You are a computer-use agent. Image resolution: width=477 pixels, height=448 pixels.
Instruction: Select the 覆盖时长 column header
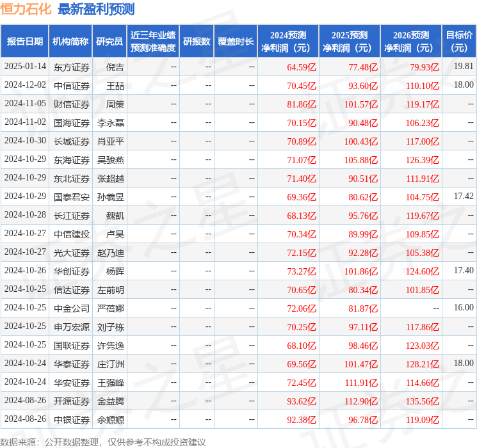[235, 42]
